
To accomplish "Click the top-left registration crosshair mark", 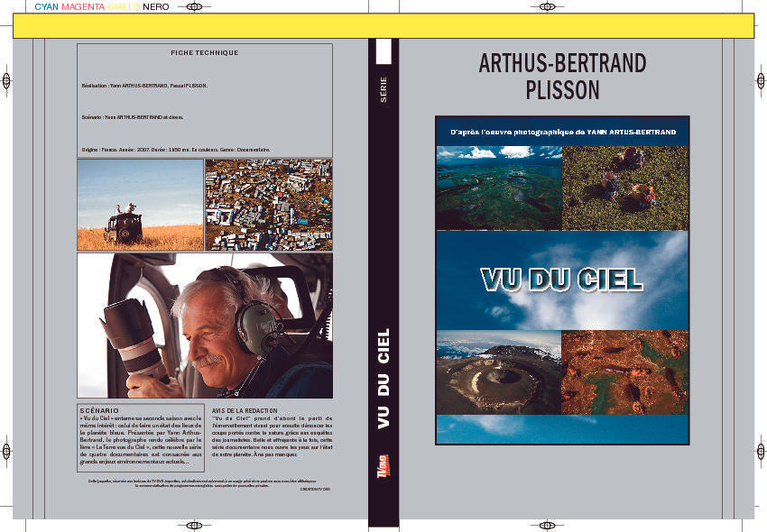I will (194, 7).
